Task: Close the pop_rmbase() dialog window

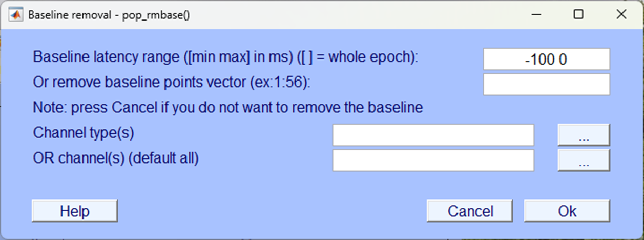Action: pos(621,14)
